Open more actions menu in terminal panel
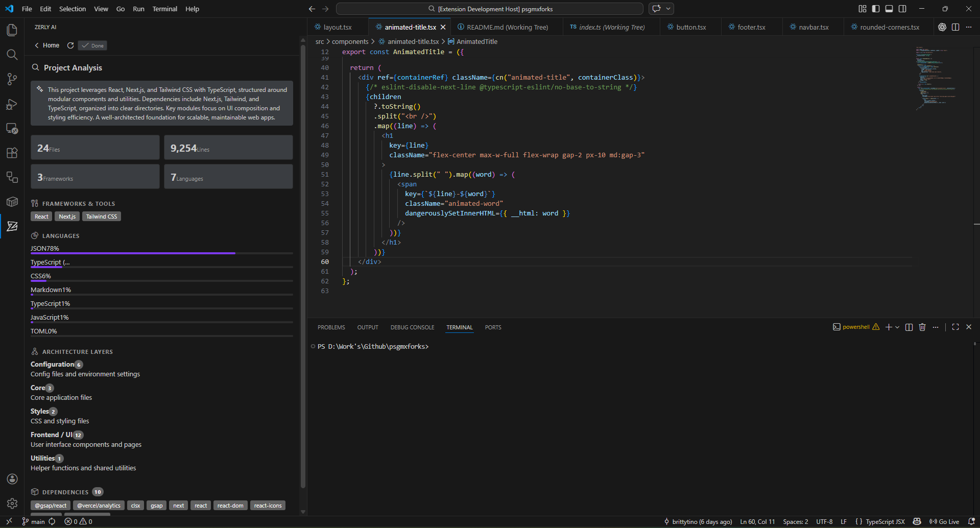Viewport: 980px width, 528px height. (x=936, y=327)
